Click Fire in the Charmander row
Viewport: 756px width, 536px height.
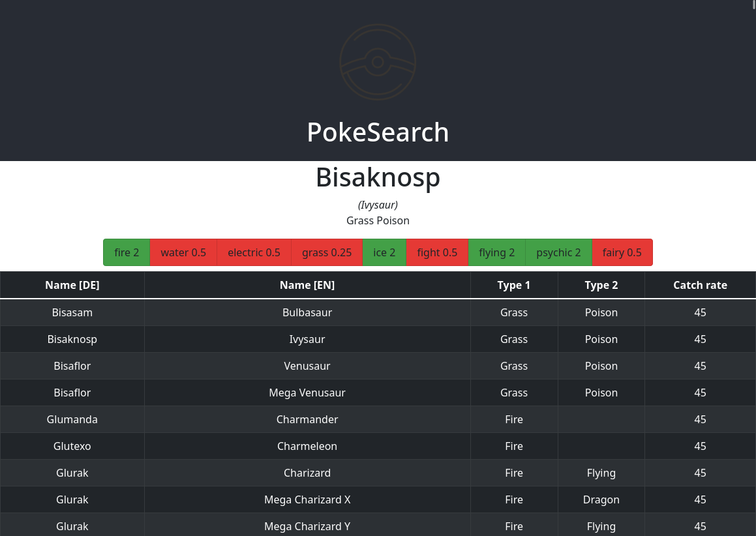coord(514,420)
